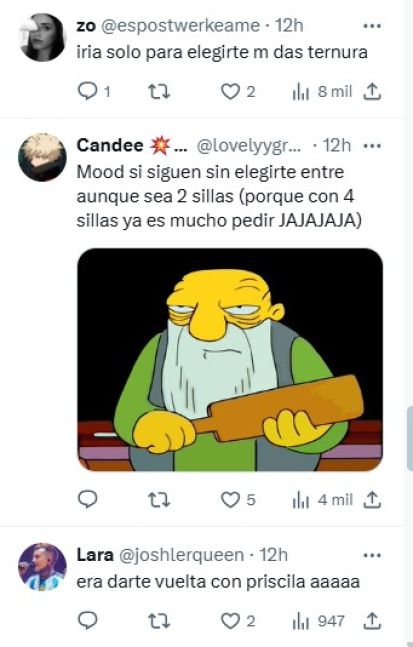
Task: Open @espostwerkeame profile link
Action: click(180, 26)
